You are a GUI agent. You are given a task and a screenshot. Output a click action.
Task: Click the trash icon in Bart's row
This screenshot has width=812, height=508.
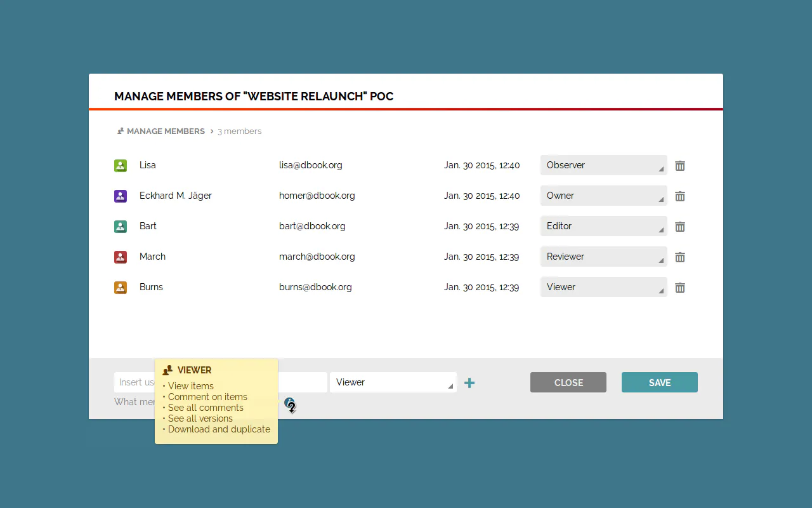[680, 227]
